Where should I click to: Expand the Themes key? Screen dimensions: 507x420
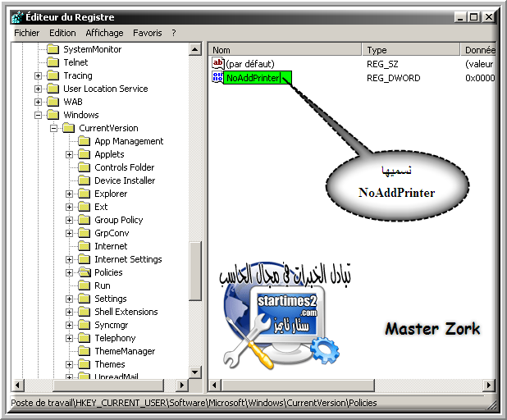pyautogui.click(x=69, y=364)
